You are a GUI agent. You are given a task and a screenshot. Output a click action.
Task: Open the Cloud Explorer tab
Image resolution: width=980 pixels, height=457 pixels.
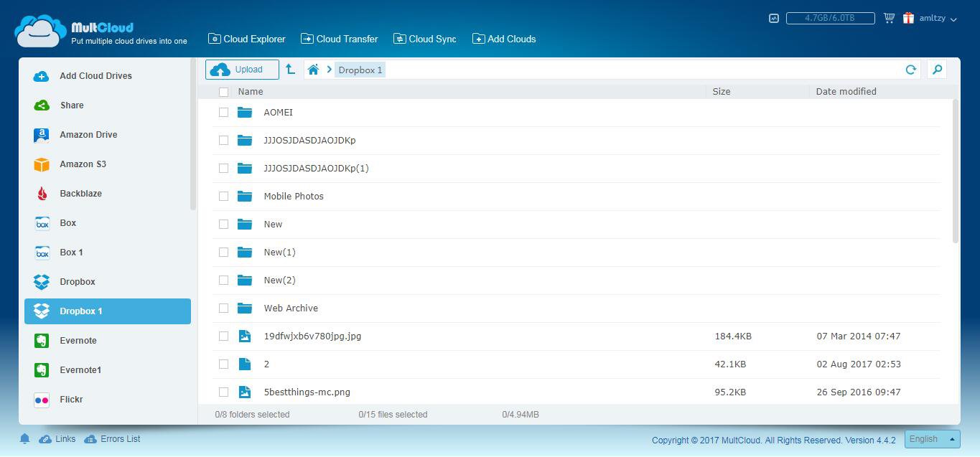coord(247,39)
